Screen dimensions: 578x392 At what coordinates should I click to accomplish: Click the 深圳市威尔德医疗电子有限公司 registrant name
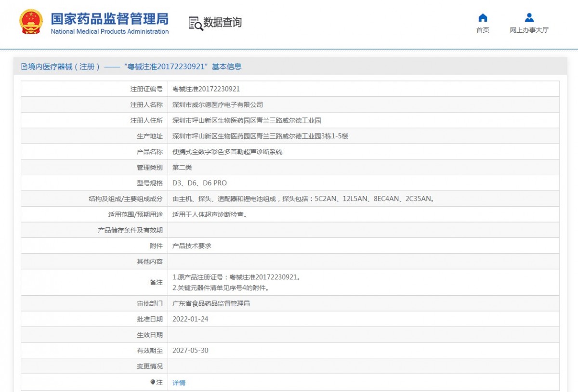click(x=218, y=105)
